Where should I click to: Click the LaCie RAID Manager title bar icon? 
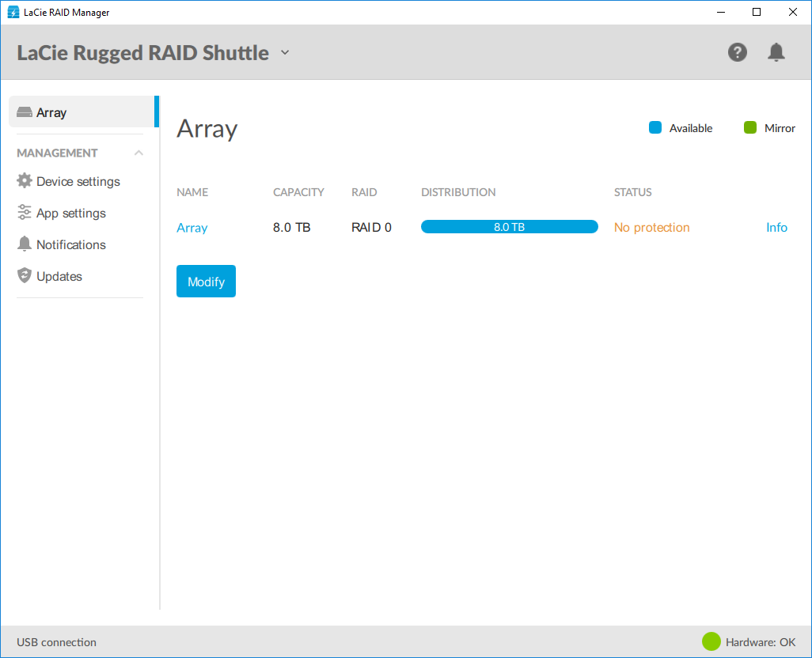pyautogui.click(x=13, y=12)
